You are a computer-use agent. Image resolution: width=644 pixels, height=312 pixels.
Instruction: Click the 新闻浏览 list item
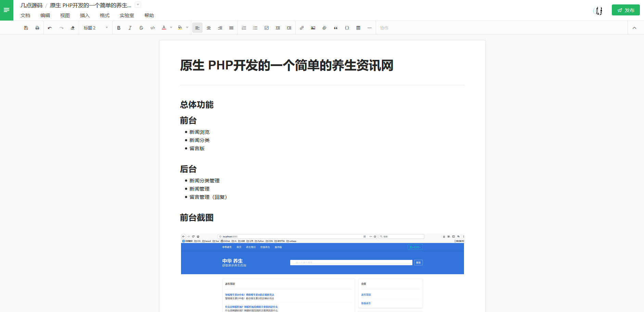(x=199, y=132)
